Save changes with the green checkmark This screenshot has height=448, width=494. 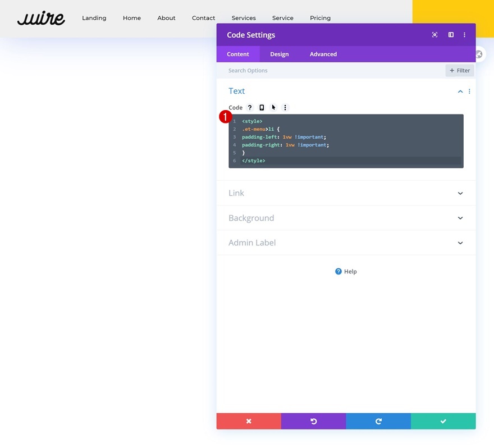pyautogui.click(x=443, y=421)
